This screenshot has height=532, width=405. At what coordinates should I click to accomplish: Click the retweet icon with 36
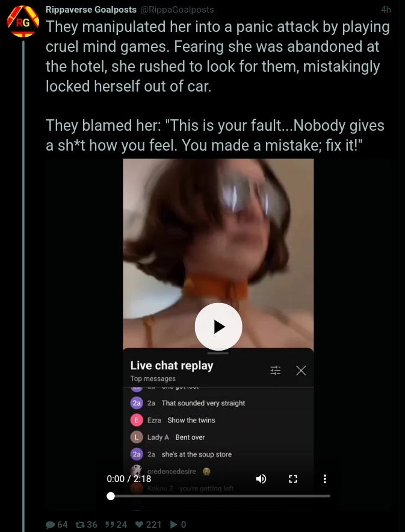(x=80, y=525)
